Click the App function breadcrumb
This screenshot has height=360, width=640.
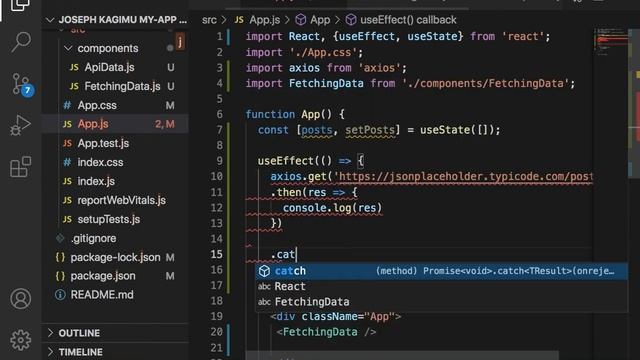coord(320,20)
